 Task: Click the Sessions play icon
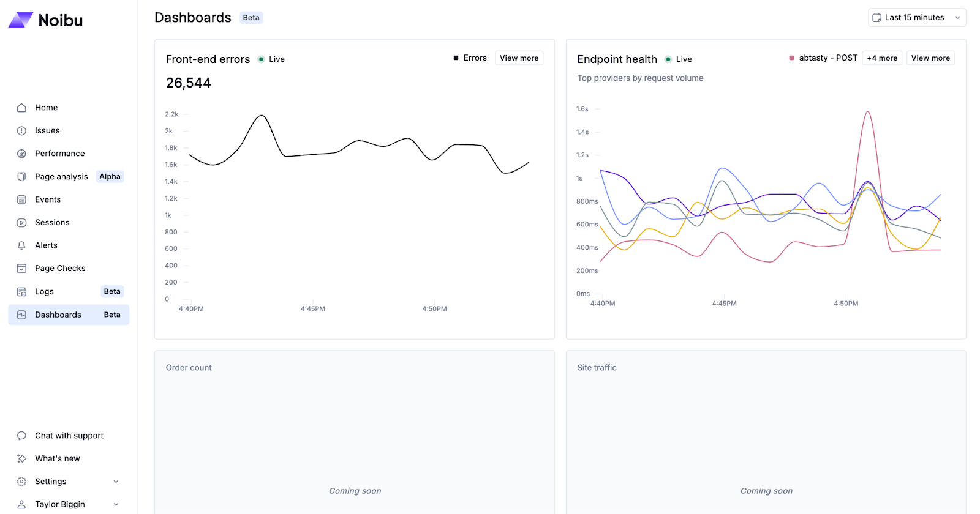[21, 223]
